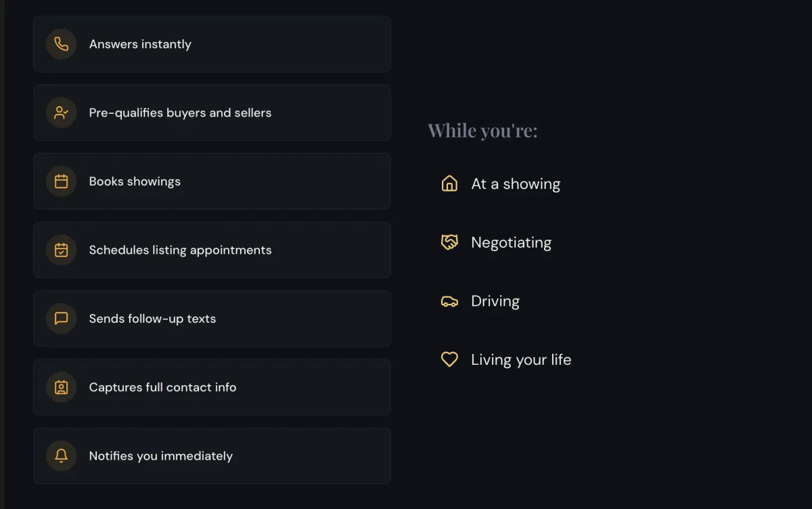Image resolution: width=812 pixels, height=509 pixels.
Task: Click the bell icon beside Notifies you immediately
Action: tap(61, 456)
